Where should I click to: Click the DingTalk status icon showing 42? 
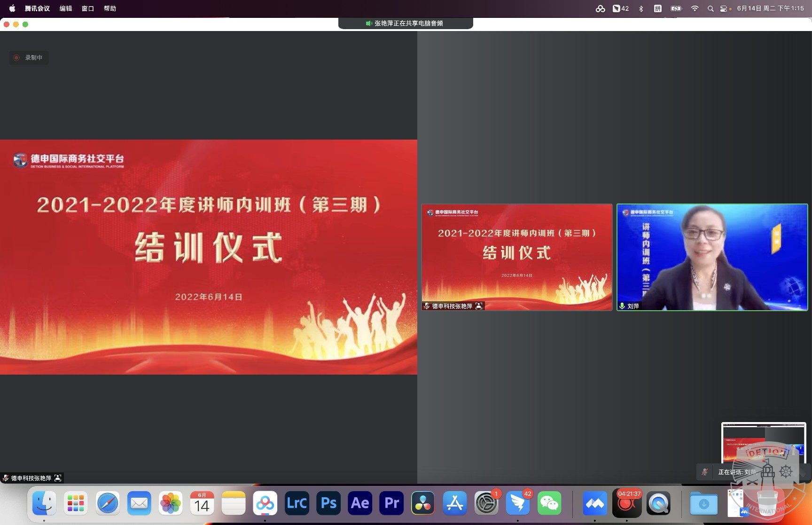[620, 8]
